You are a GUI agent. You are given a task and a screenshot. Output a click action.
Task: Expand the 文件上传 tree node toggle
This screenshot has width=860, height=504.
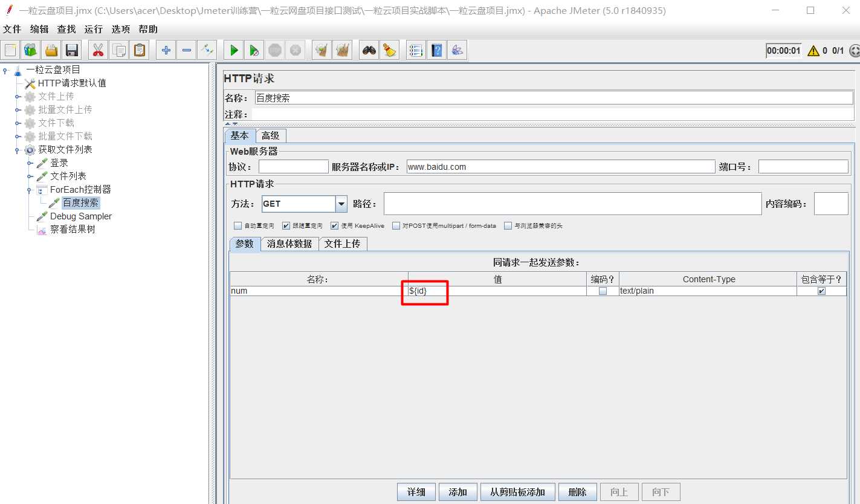pos(18,97)
